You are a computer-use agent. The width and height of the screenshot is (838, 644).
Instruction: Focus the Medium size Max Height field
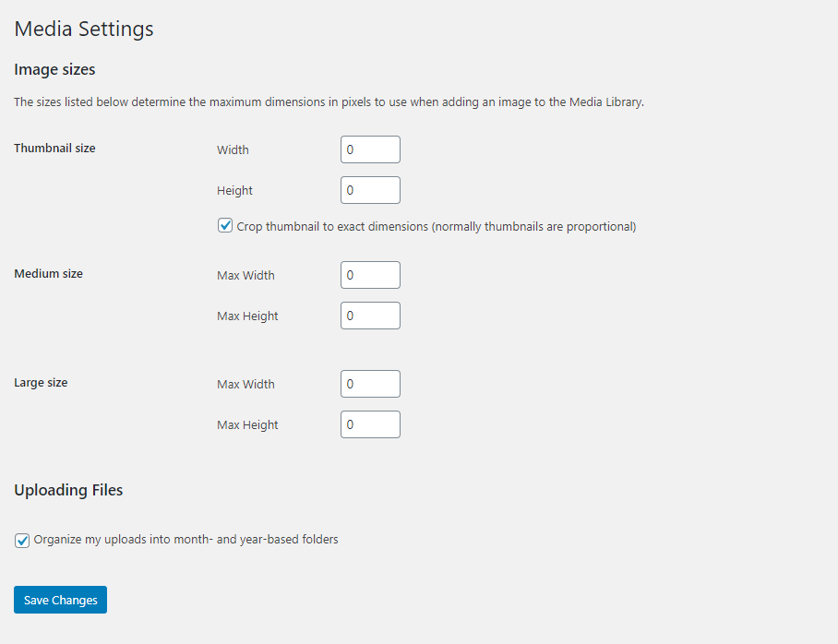click(x=370, y=316)
